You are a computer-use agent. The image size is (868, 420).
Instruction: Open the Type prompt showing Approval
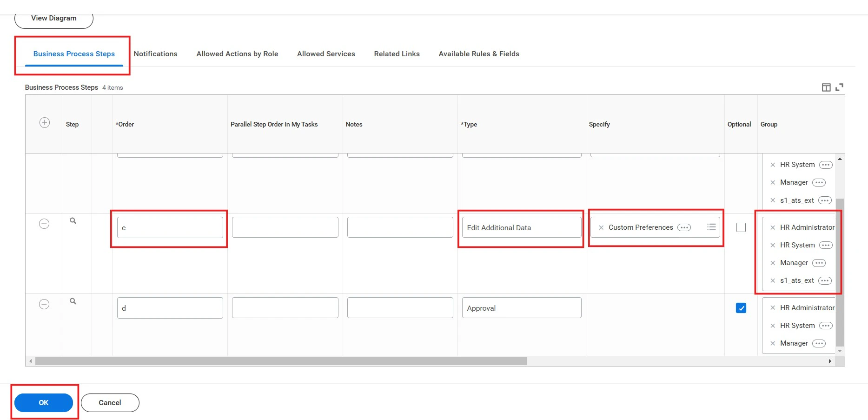pyautogui.click(x=521, y=307)
